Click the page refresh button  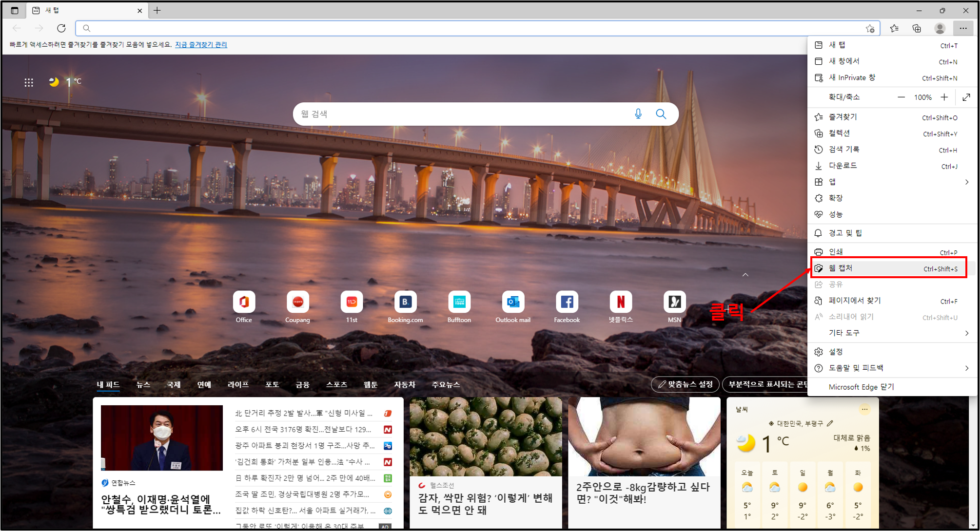[x=61, y=28]
